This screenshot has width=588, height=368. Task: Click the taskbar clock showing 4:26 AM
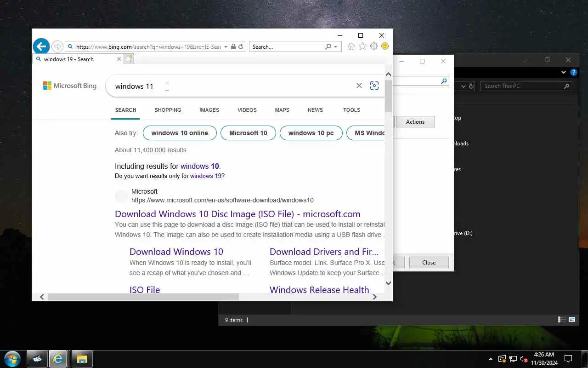click(x=544, y=359)
